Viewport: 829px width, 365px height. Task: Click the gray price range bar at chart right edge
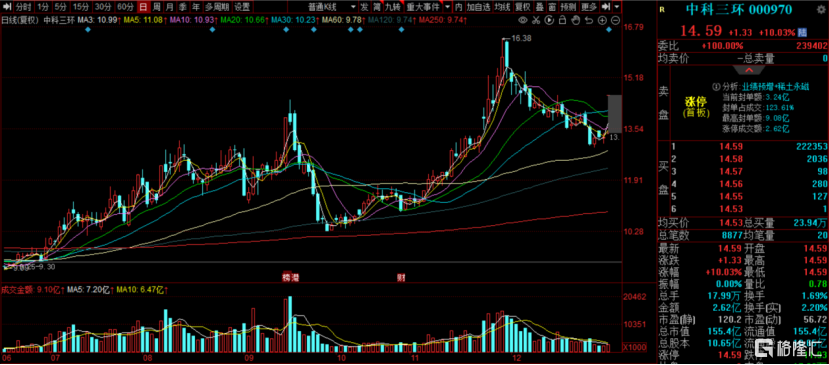pyautogui.click(x=614, y=114)
